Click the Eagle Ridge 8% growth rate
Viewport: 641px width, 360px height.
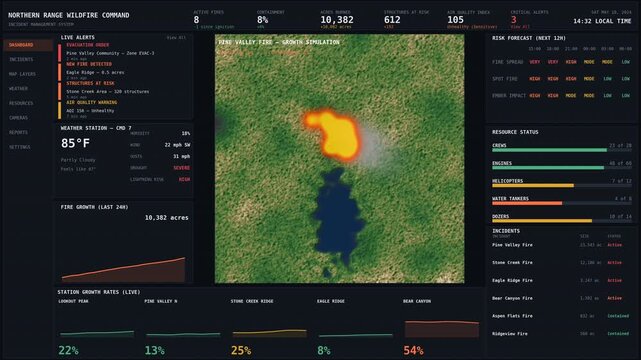tap(324, 351)
